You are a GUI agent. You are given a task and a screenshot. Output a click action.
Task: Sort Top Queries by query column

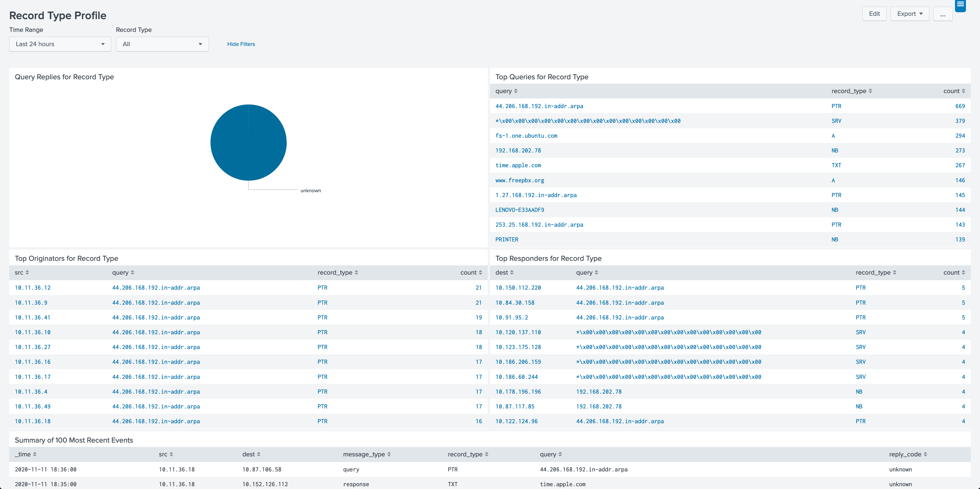[x=506, y=91]
